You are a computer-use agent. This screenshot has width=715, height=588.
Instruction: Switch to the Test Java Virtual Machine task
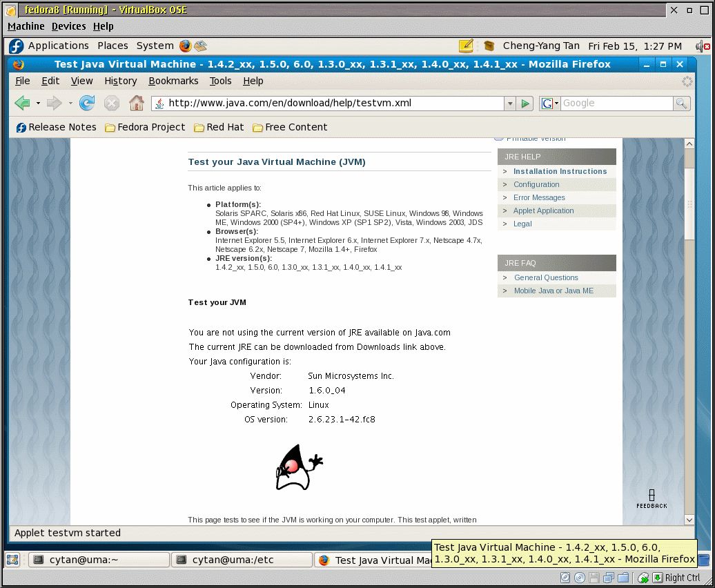coord(373,560)
